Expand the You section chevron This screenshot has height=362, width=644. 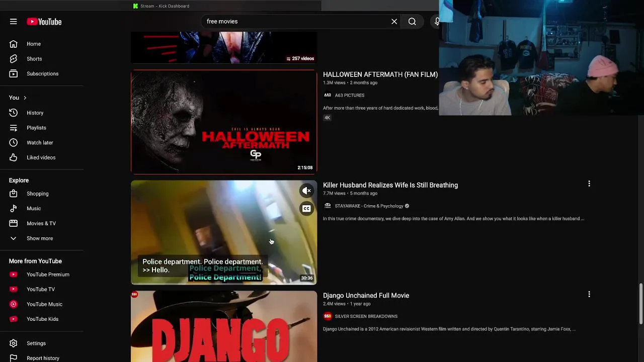click(x=25, y=98)
